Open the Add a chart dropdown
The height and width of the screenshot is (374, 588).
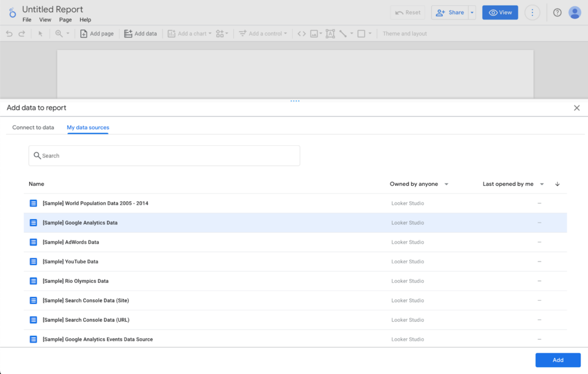click(x=189, y=34)
